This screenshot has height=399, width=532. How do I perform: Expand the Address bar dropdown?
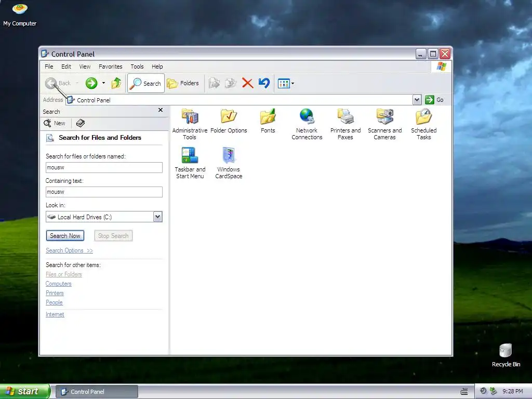417,100
